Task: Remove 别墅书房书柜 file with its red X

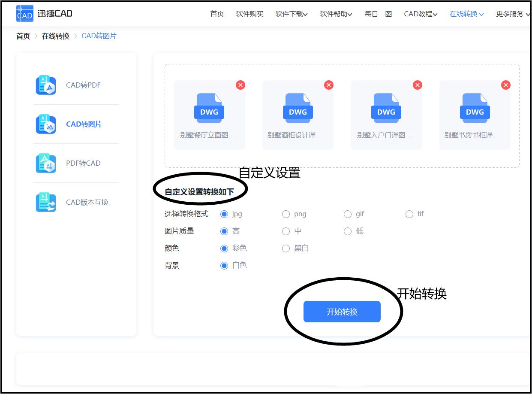Action: point(505,85)
